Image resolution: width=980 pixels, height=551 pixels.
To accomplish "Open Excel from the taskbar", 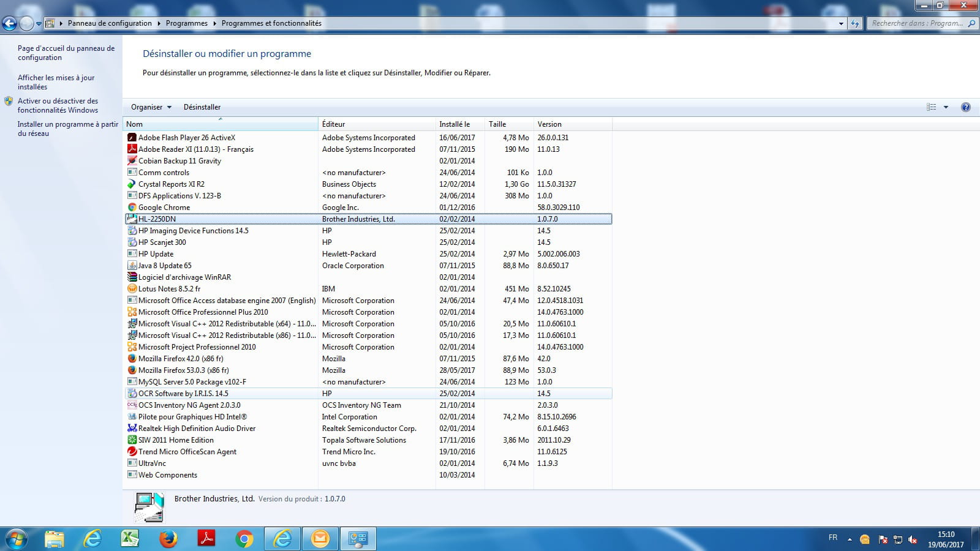I will coord(130,539).
